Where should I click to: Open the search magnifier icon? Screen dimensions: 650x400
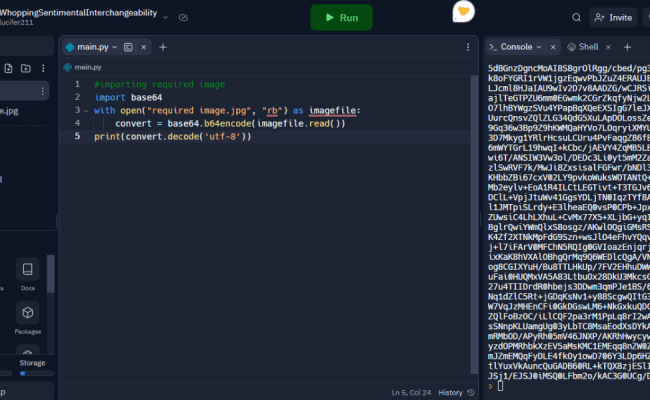[576, 17]
